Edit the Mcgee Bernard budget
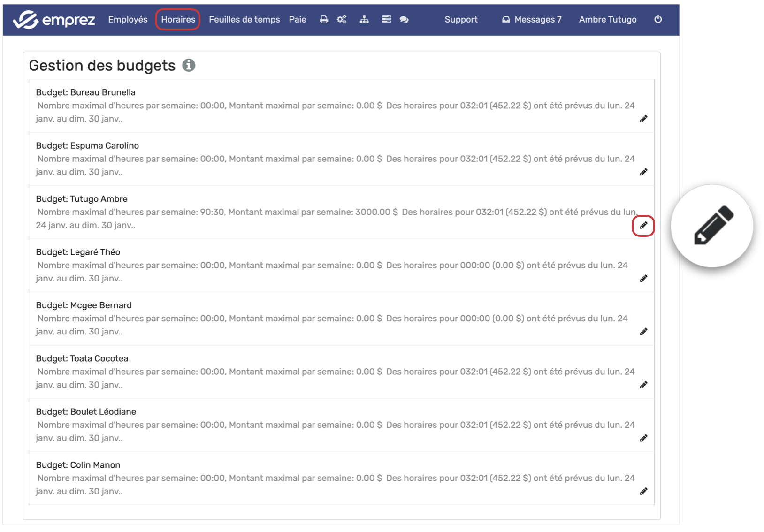764x532 pixels. pyautogui.click(x=643, y=332)
